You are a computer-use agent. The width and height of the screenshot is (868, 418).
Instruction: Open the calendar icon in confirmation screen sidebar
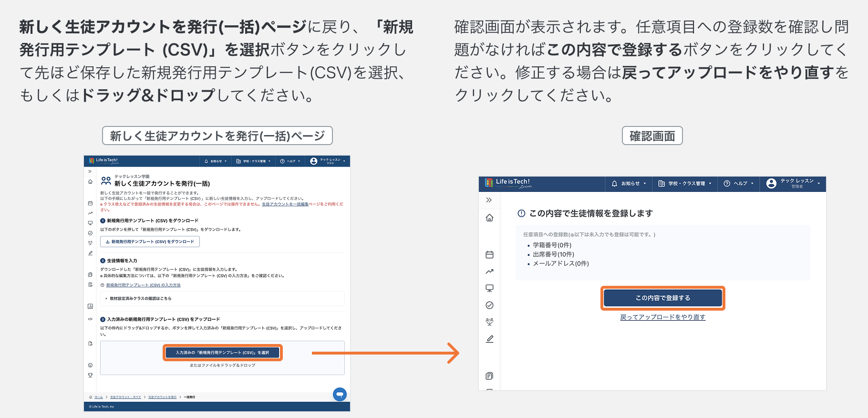[489, 254]
